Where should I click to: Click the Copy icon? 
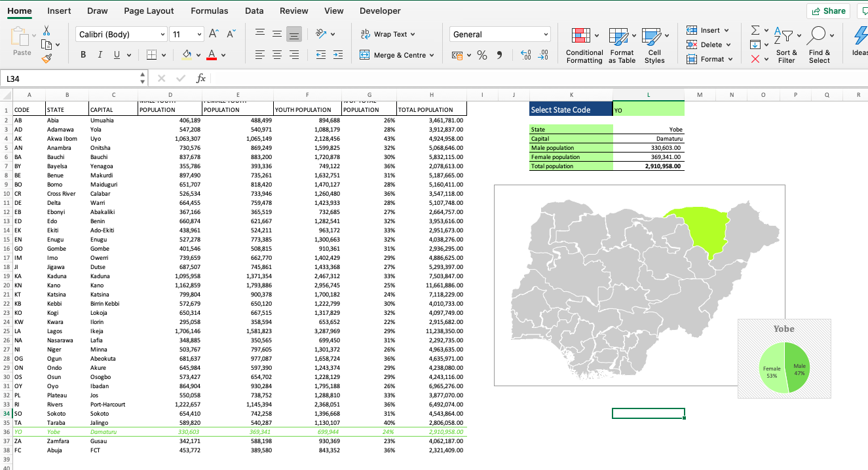(x=46, y=45)
